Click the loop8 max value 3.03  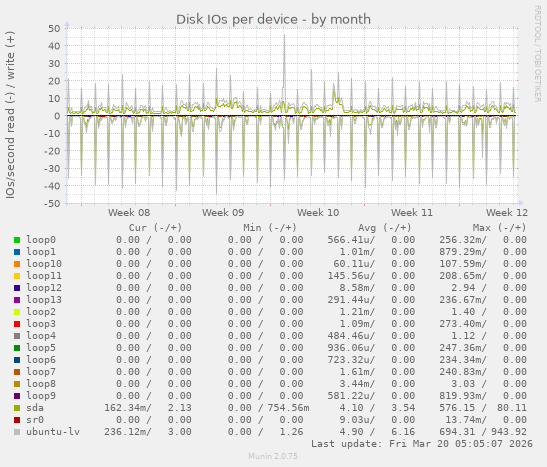463,384
